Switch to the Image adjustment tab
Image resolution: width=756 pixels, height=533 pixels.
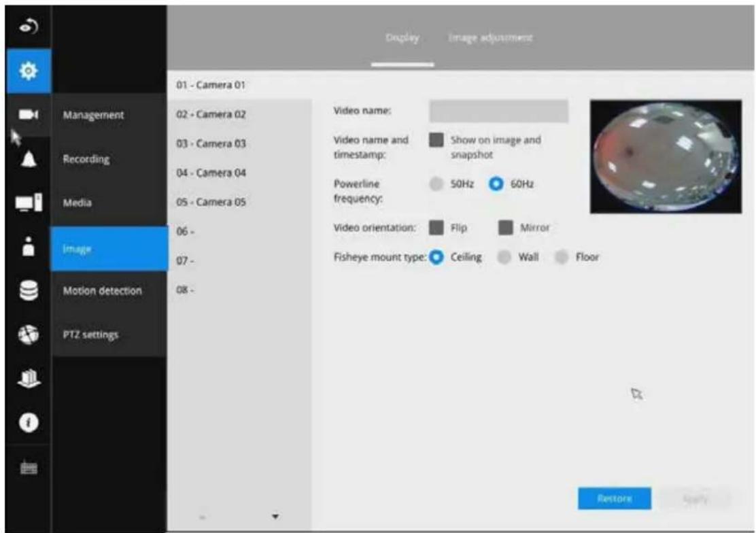(490, 37)
